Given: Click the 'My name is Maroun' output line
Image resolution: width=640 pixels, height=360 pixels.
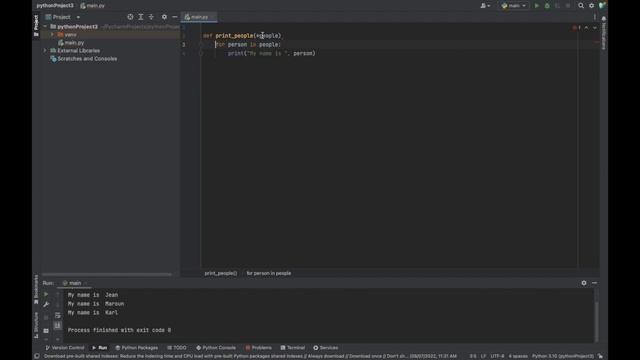Looking at the screenshot, I should (96, 304).
